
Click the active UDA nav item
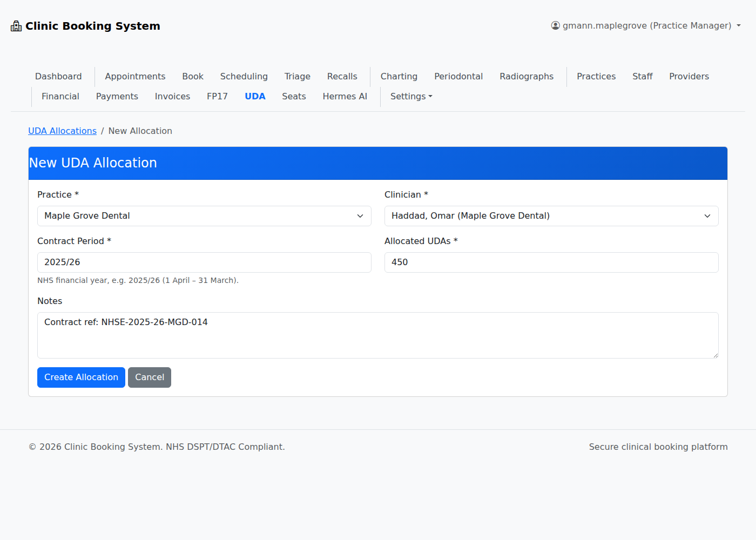pyautogui.click(x=255, y=96)
